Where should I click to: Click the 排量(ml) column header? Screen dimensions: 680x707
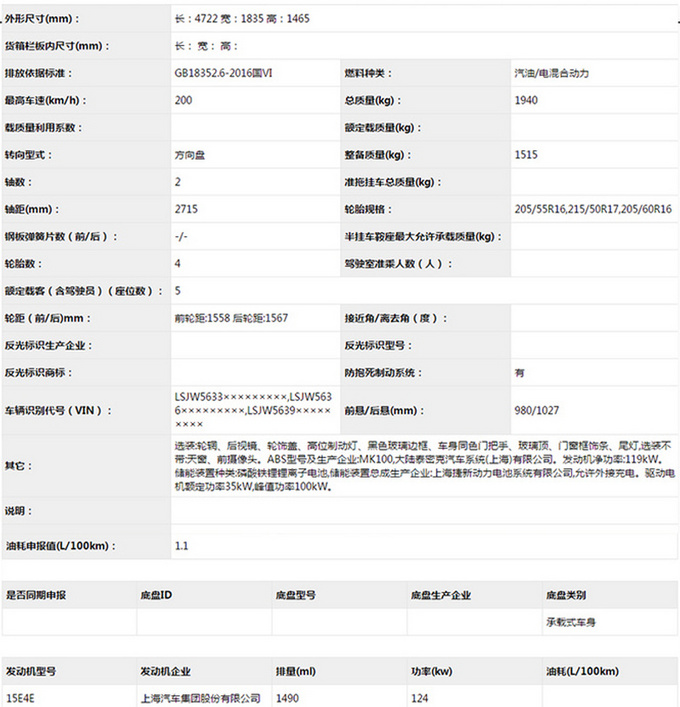tap(295, 671)
